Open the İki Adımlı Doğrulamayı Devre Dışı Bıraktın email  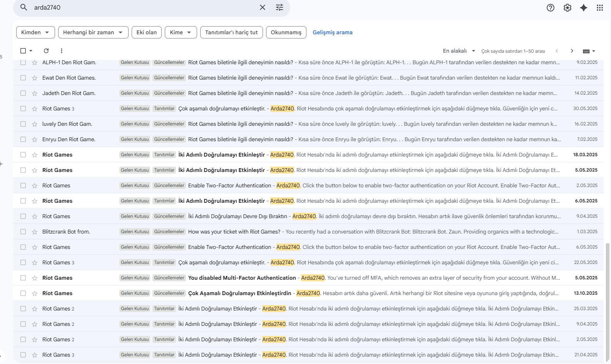(x=308, y=216)
